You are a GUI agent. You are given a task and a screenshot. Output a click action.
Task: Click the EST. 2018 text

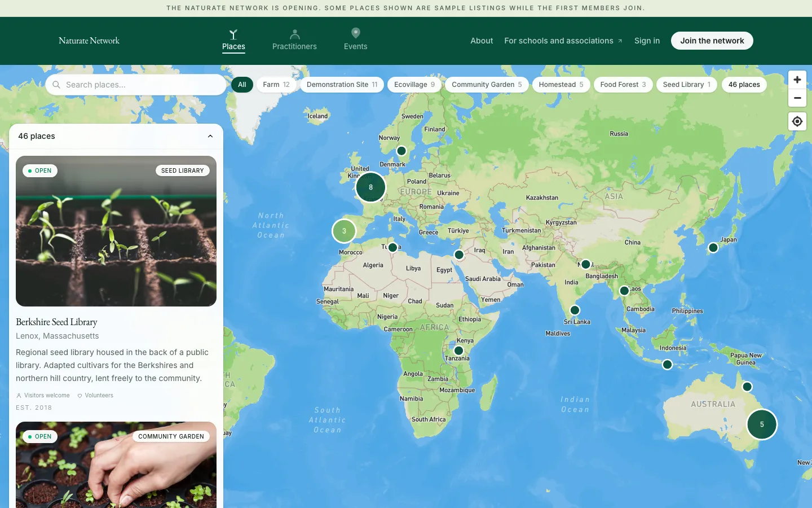(34, 408)
